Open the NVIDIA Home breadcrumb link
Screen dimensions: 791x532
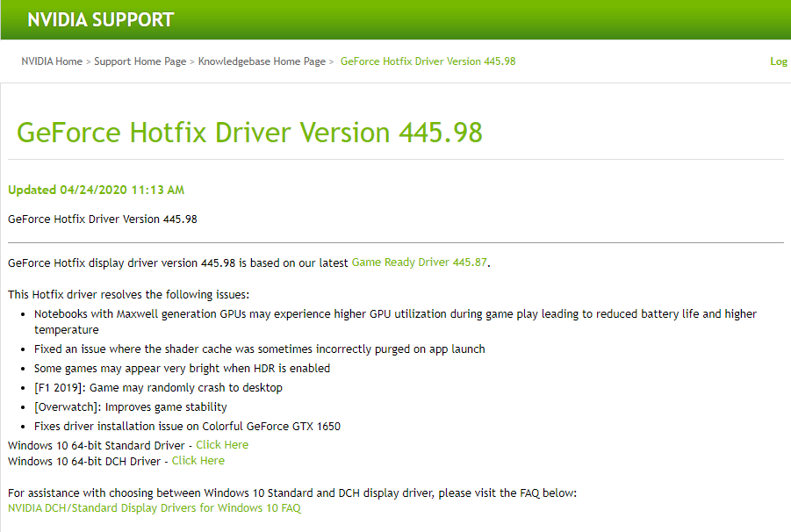point(52,61)
